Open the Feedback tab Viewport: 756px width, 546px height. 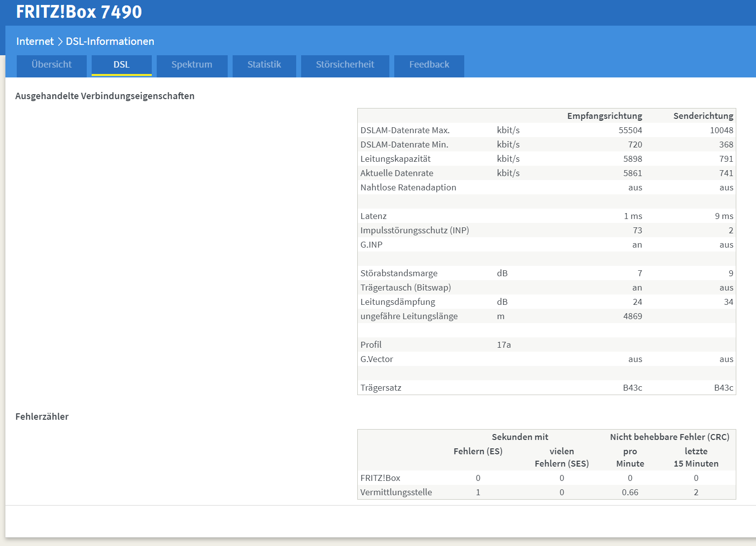click(429, 65)
